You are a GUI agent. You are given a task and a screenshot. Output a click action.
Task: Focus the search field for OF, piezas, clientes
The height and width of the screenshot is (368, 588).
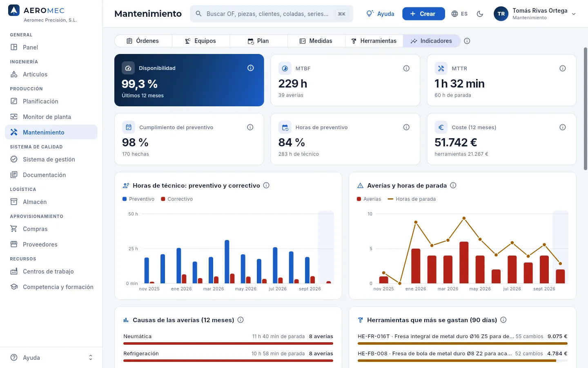(x=272, y=14)
